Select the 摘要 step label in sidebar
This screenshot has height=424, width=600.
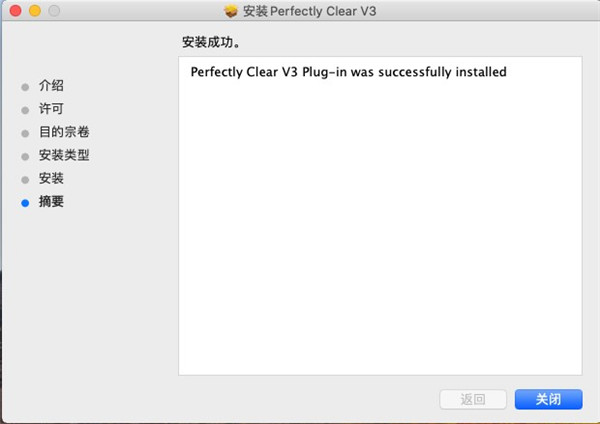51,201
